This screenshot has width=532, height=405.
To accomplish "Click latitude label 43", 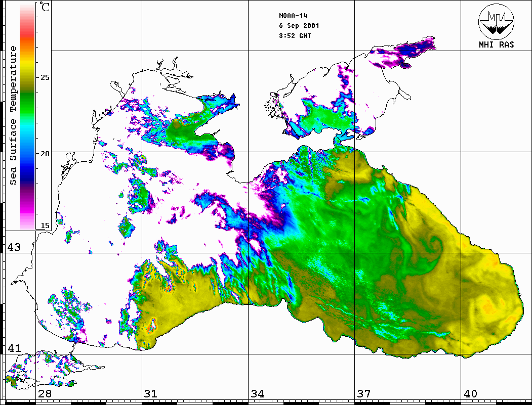I will pyautogui.click(x=14, y=247).
